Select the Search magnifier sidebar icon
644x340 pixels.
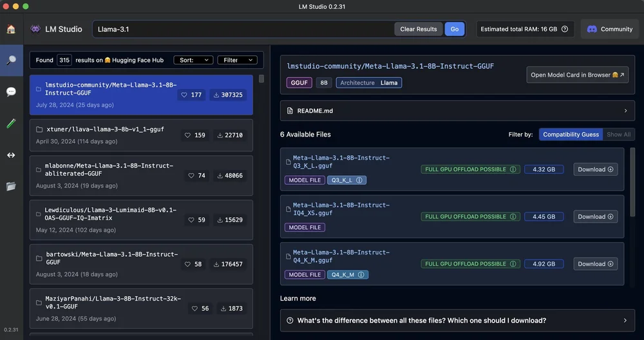(x=11, y=61)
